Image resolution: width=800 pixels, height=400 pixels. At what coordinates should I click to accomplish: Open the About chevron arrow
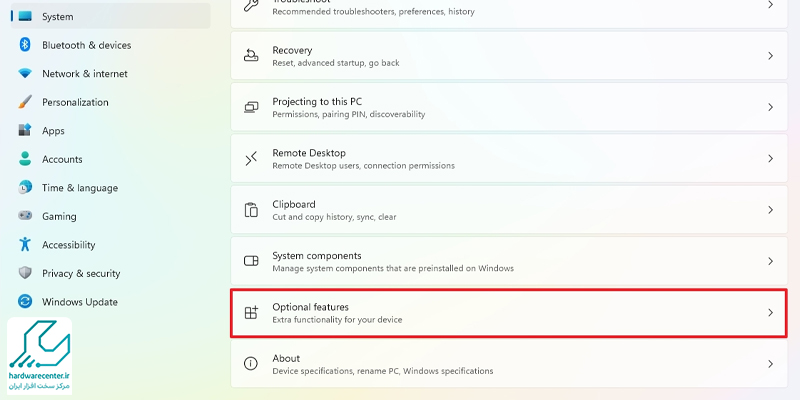[770, 364]
